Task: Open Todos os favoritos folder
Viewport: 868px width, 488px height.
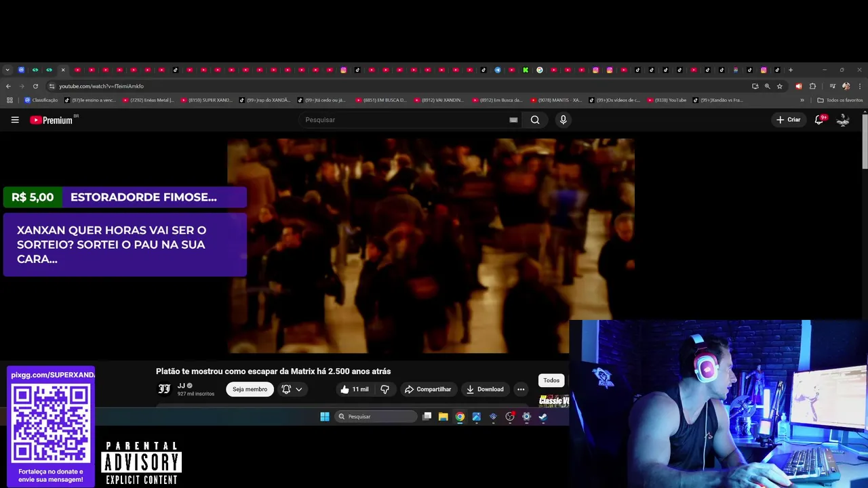Action: pos(840,100)
